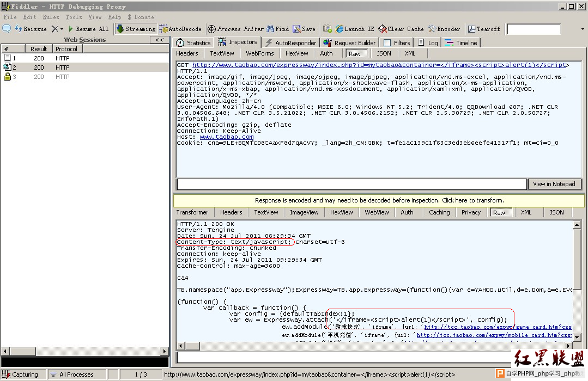
Task: Sort sessions by Protocol column
Action: point(68,48)
